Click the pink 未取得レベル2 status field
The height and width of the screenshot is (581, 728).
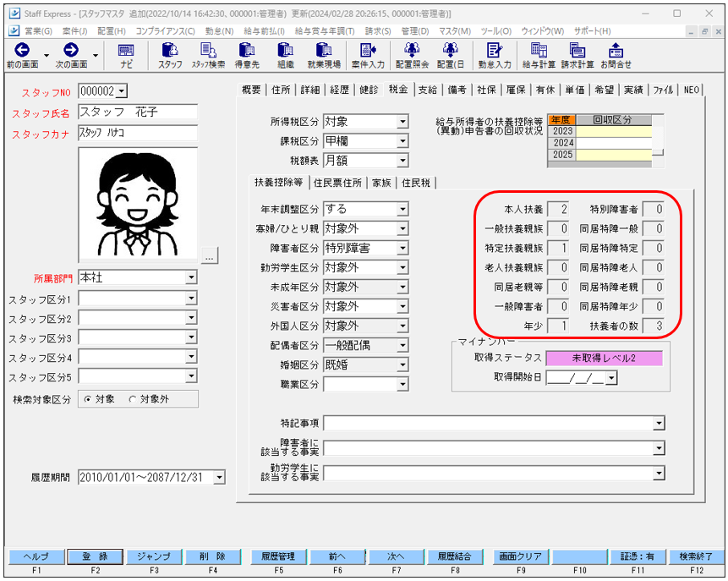(x=604, y=358)
